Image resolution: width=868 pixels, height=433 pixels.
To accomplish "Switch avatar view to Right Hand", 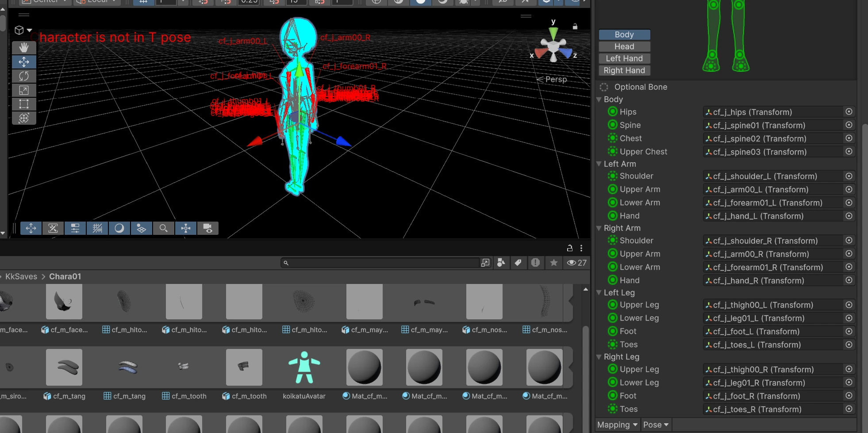I will [624, 70].
